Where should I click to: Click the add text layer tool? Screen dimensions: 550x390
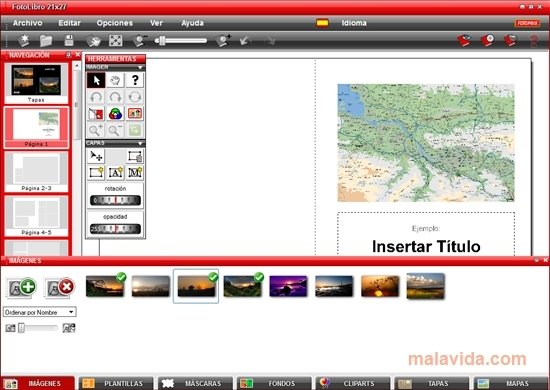point(115,173)
